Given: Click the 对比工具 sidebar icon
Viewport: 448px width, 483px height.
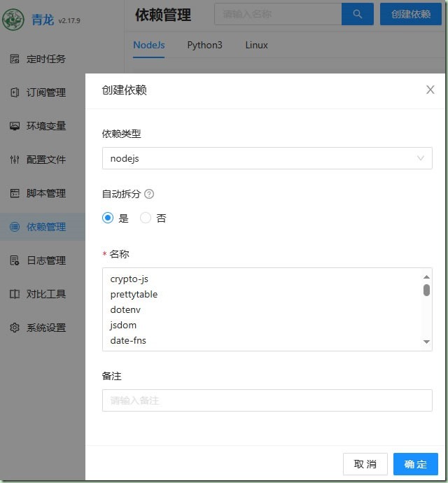Looking at the screenshot, I should click(x=15, y=294).
